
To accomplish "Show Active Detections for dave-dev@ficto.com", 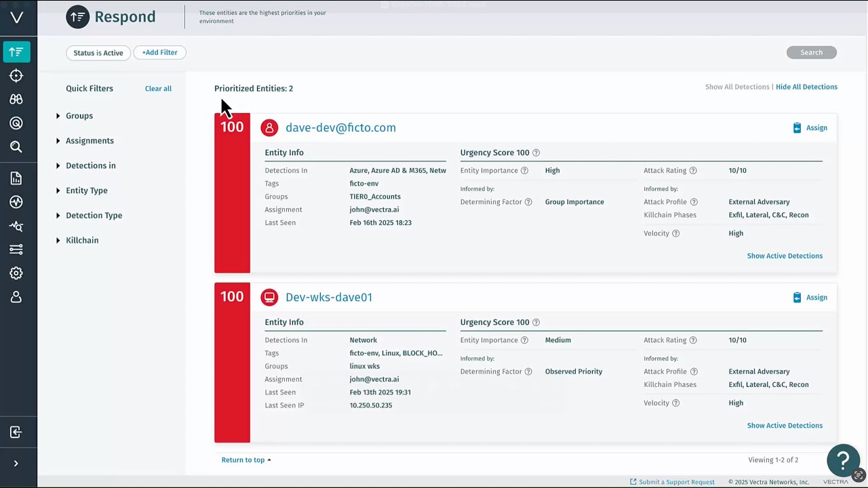I will (785, 256).
